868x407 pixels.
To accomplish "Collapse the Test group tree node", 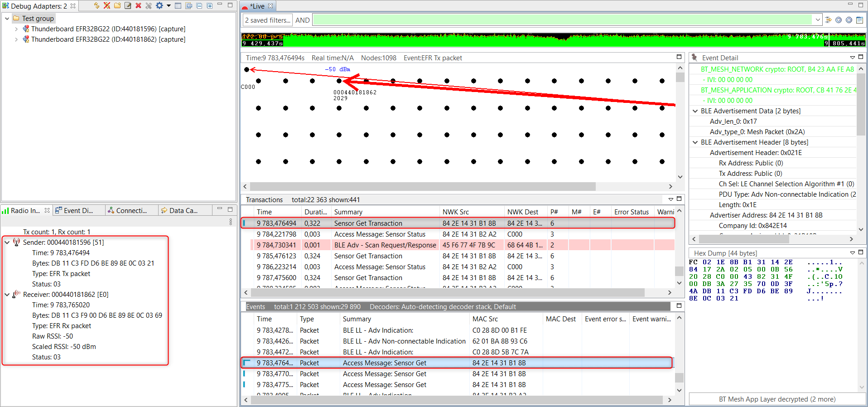I will point(7,19).
